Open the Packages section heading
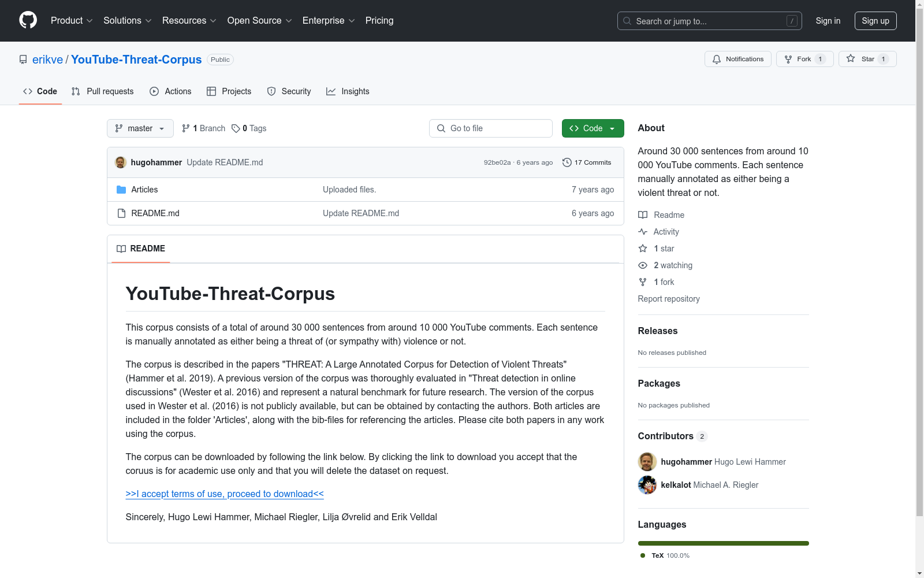This screenshot has height=578, width=924. coord(659,383)
